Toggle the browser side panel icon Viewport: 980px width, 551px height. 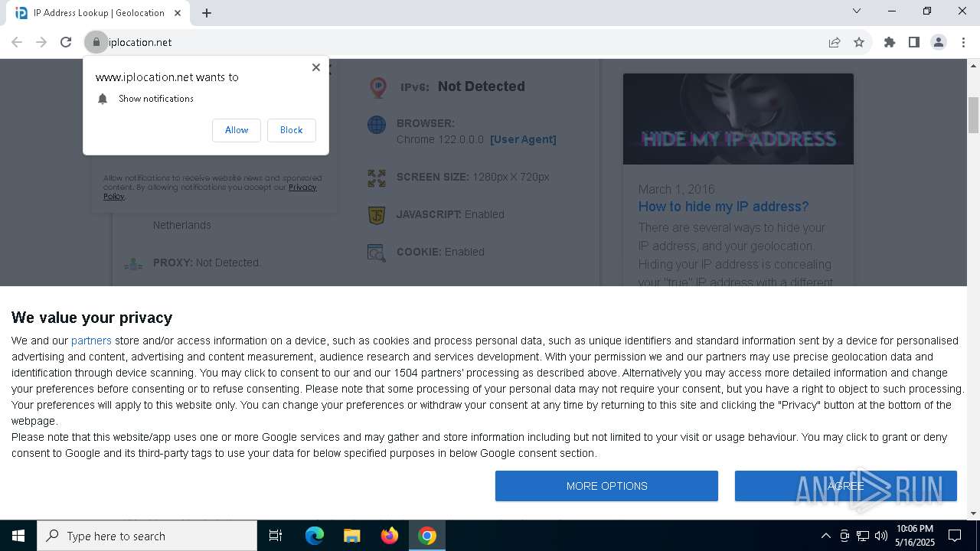point(914,42)
